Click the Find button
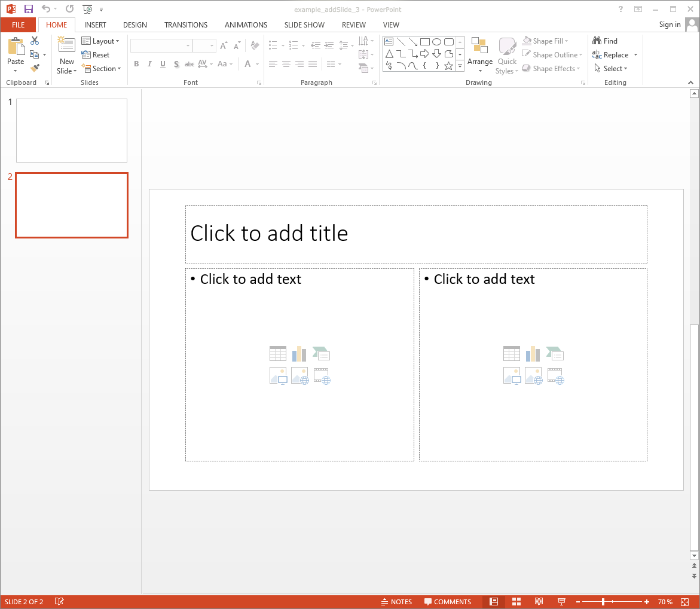700x609 pixels. [x=605, y=41]
